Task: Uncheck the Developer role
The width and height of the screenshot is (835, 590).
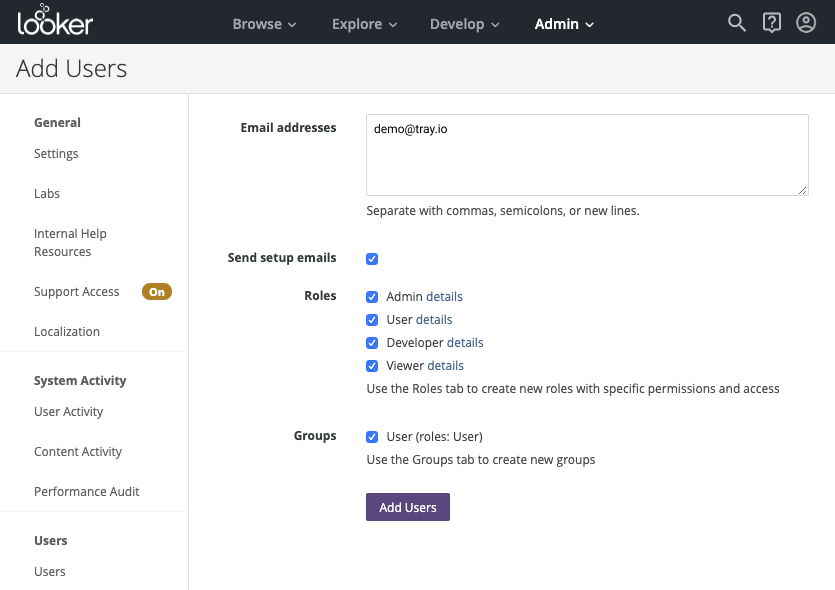Action: click(372, 342)
